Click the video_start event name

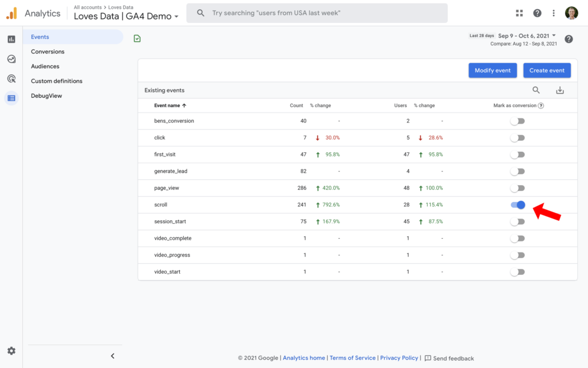167,272
